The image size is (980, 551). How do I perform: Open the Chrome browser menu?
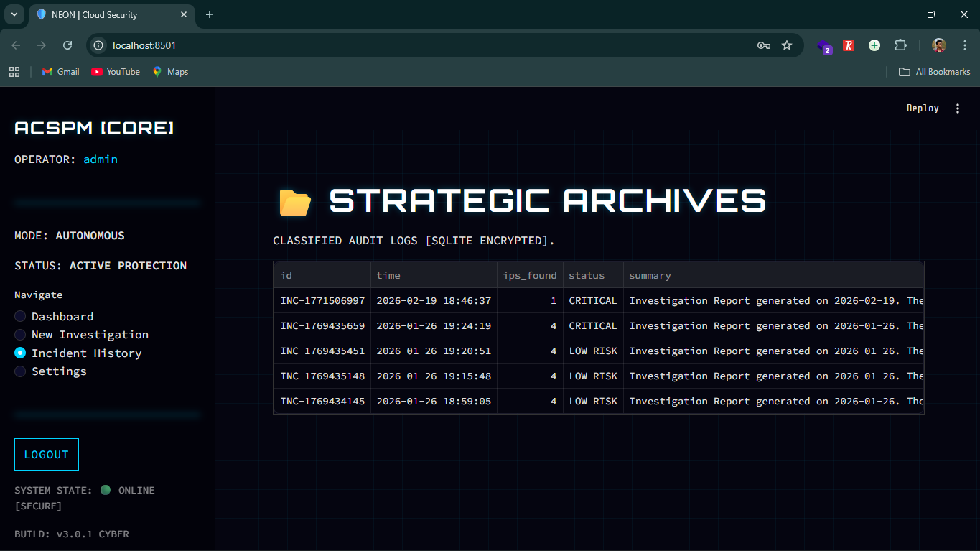(965, 45)
